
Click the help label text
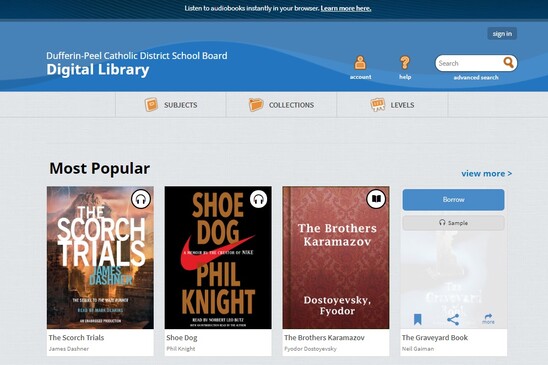pyautogui.click(x=405, y=77)
